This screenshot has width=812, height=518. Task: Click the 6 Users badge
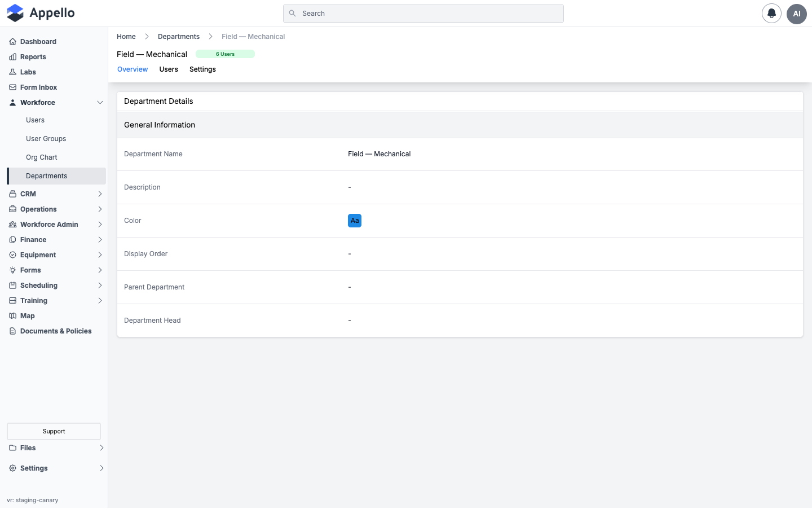[x=225, y=54]
